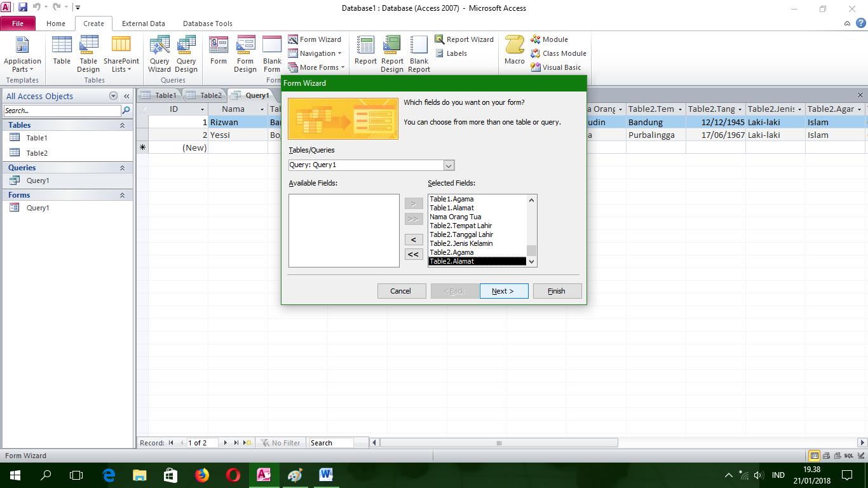Toggle No Filter on the record bar
868x488 pixels.
[x=281, y=443]
